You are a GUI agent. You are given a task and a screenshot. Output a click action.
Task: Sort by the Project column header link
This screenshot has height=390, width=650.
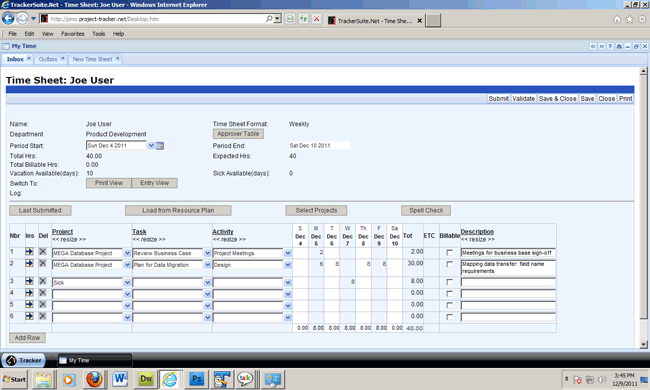click(63, 232)
